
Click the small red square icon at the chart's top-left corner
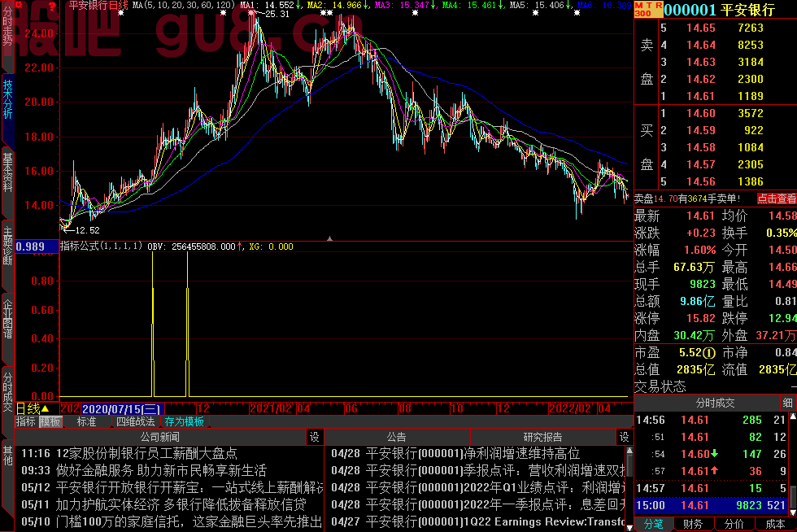pos(20,6)
